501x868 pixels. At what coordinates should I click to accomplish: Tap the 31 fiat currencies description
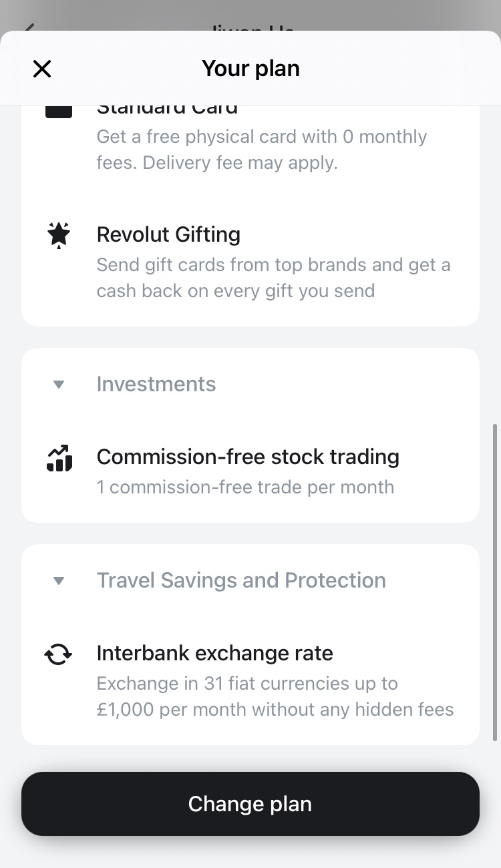tap(275, 696)
